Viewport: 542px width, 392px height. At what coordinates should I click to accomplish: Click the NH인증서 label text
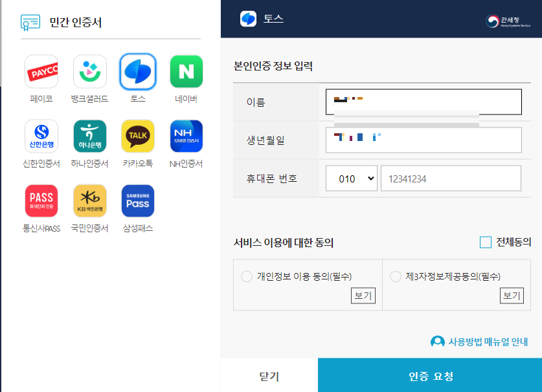(x=186, y=164)
